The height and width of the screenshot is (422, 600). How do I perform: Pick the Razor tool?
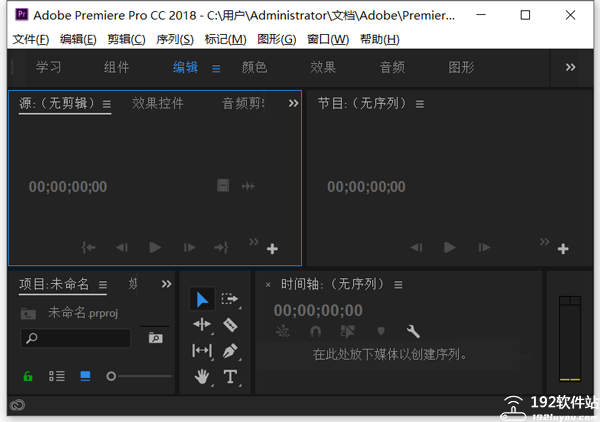click(x=230, y=325)
